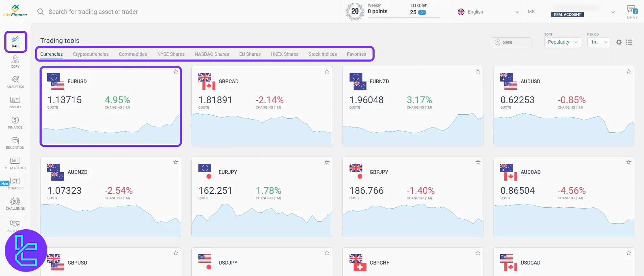Click the REAL ACCOUNT badge
Screen dimensions: 644x276
567,15
